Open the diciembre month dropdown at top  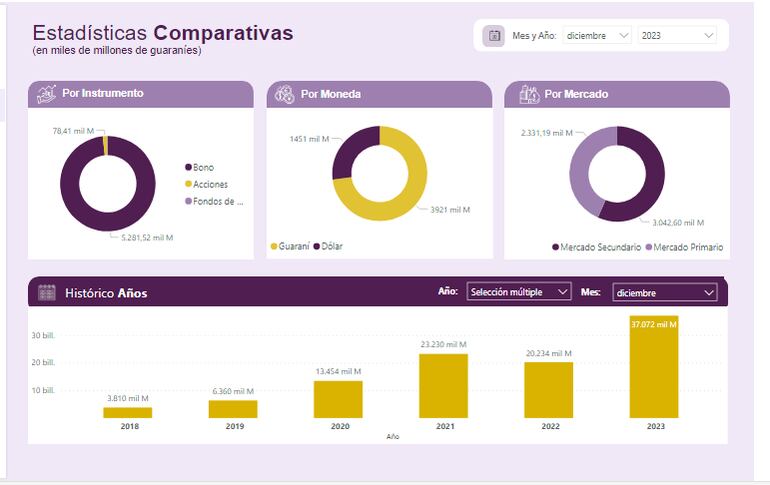[x=597, y=36]
